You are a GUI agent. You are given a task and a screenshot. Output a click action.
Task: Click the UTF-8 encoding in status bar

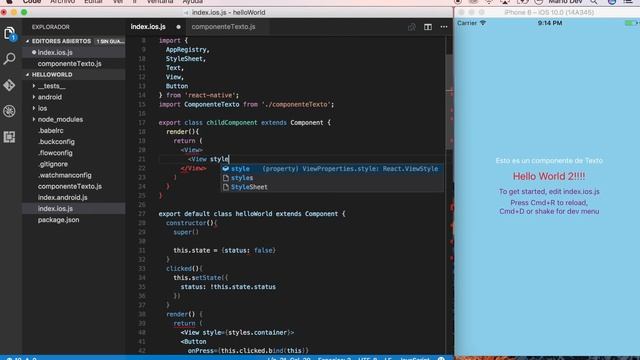click(368, 358)
